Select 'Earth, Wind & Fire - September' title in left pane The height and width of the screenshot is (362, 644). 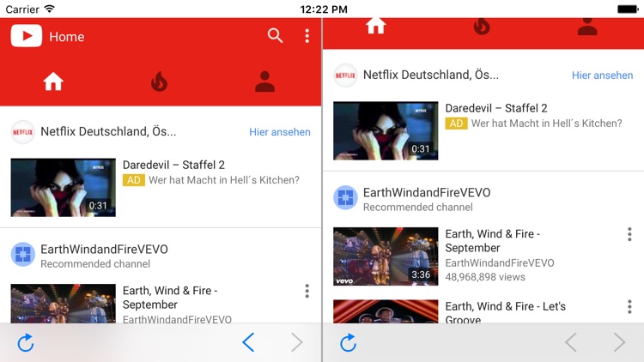pyautogui.click(x=170, y=298)
